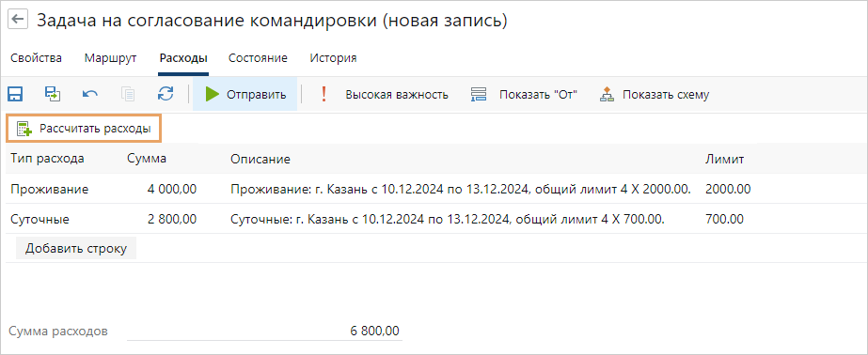Click the save and close icon
This screenshot has width=868, height=355.
pyautogui.click(x=53, y=94)
